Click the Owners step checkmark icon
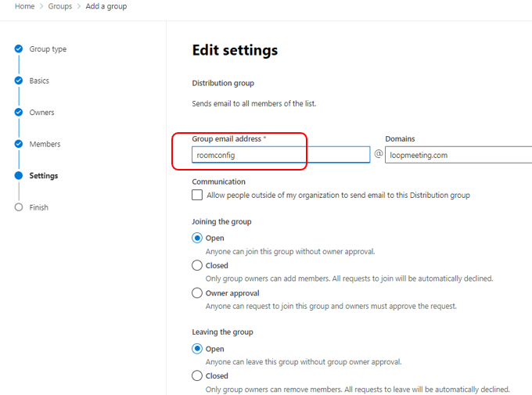The width and height of the screenshot is (532, 395). [x=19, y=112]
